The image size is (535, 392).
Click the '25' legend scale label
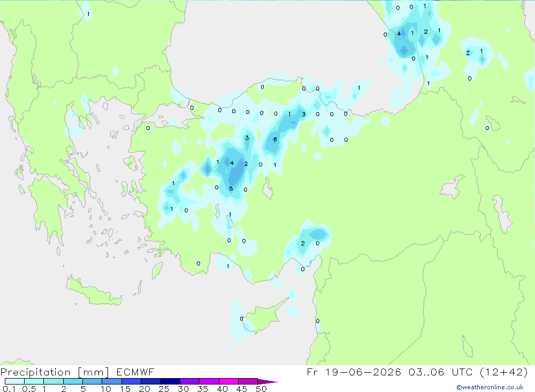click(164, 389)
